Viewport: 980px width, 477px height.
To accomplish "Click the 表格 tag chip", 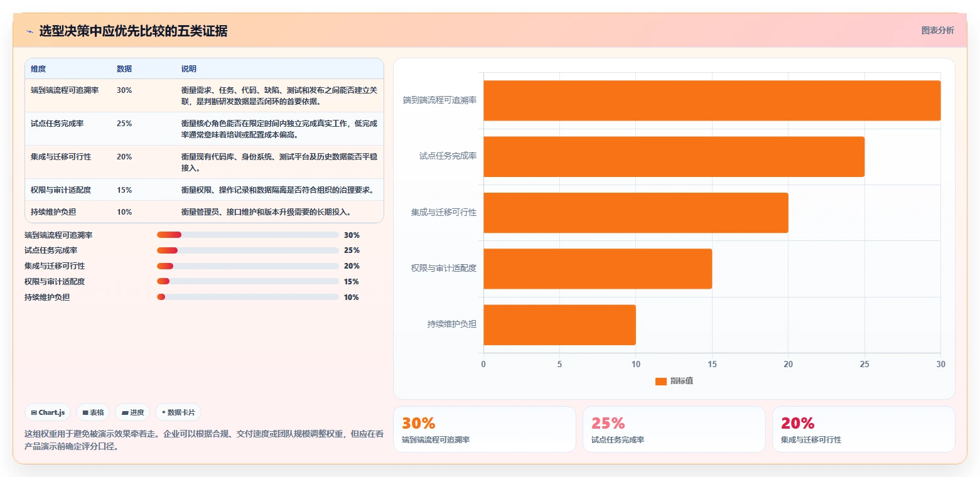I will [x=93, y=412].
